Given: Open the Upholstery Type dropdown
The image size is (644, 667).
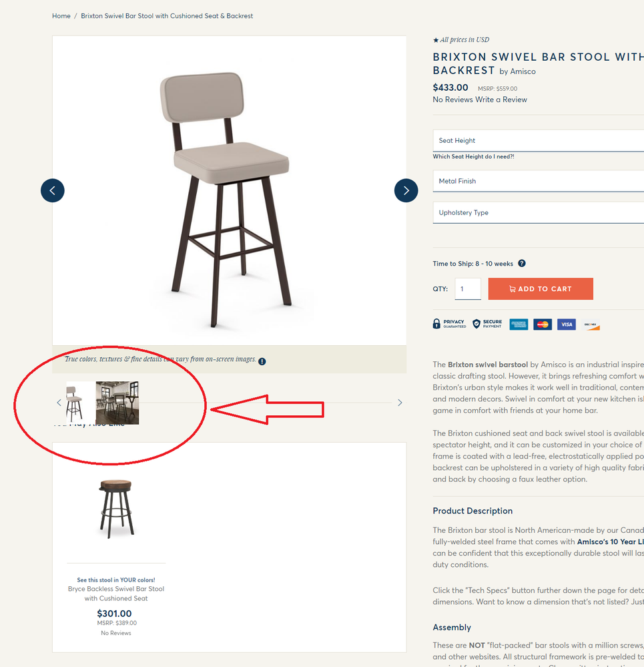Looking at the screenshot, I should (x=538, y=212).
